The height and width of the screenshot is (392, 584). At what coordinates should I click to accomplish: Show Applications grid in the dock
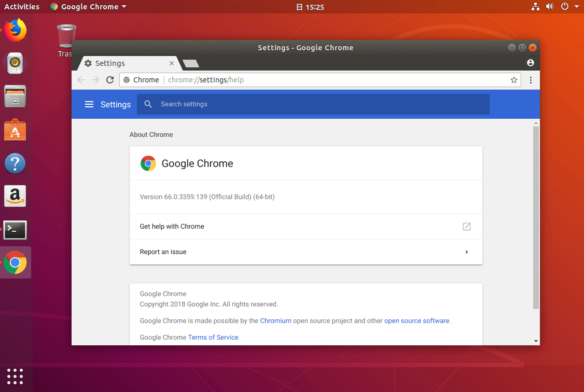(15, 376)
